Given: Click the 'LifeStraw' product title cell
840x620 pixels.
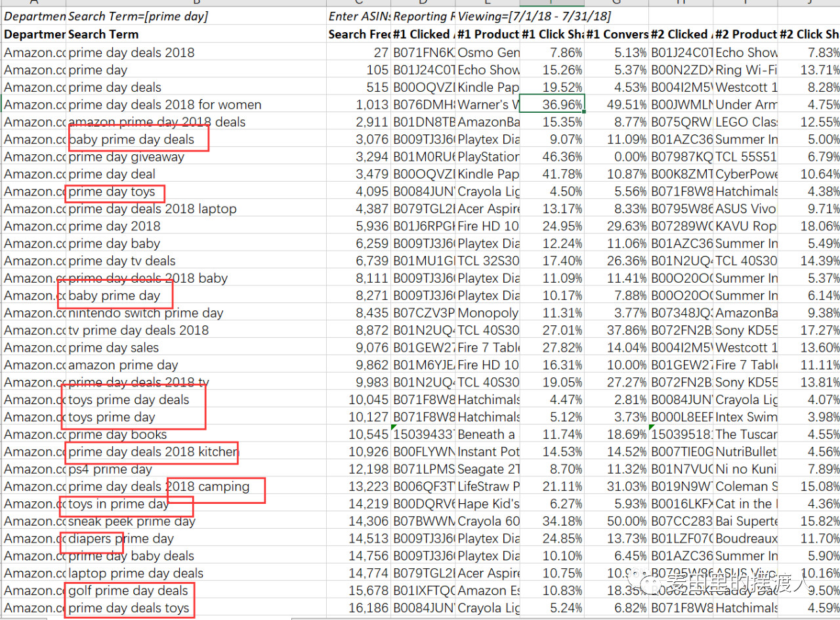Looking at the screenshot, I should [488, 486].
